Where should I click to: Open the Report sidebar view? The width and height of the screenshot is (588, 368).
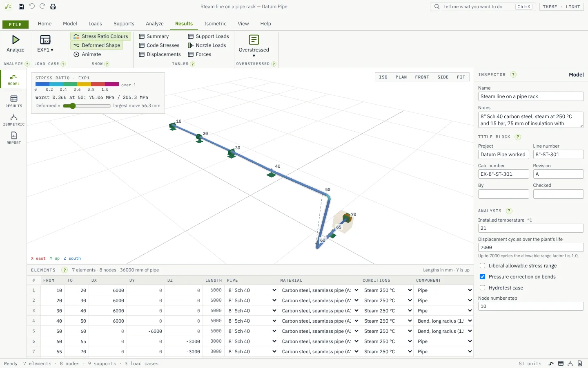point(13,138)
